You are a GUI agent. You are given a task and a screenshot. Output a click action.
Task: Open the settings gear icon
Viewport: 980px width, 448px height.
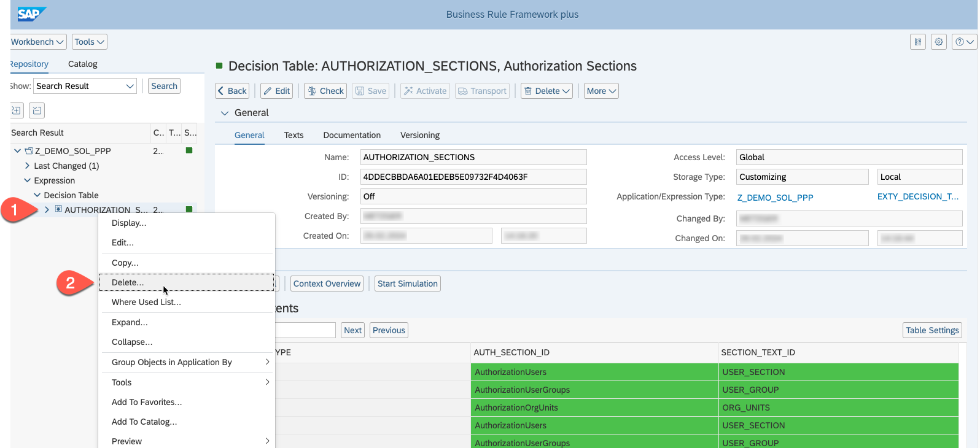[x=938, y=42]
